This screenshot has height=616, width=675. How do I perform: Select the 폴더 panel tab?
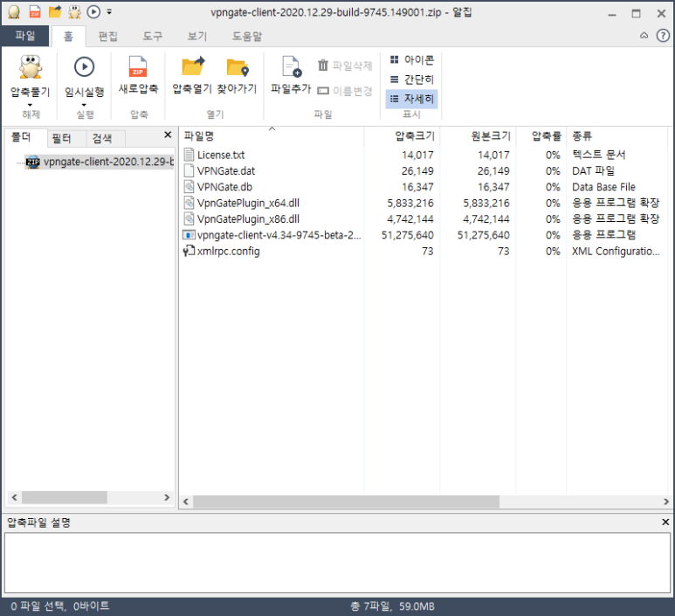(x=25, y=137)
